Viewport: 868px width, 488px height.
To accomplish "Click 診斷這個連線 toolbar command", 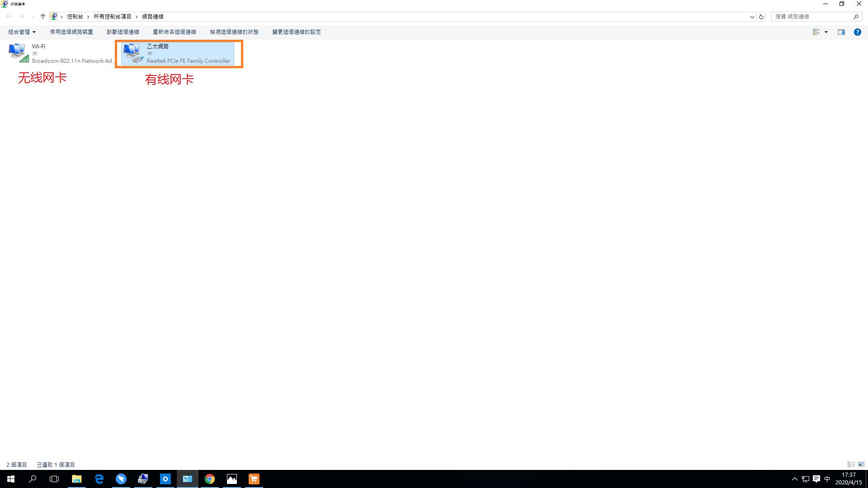I will [123, 32].
